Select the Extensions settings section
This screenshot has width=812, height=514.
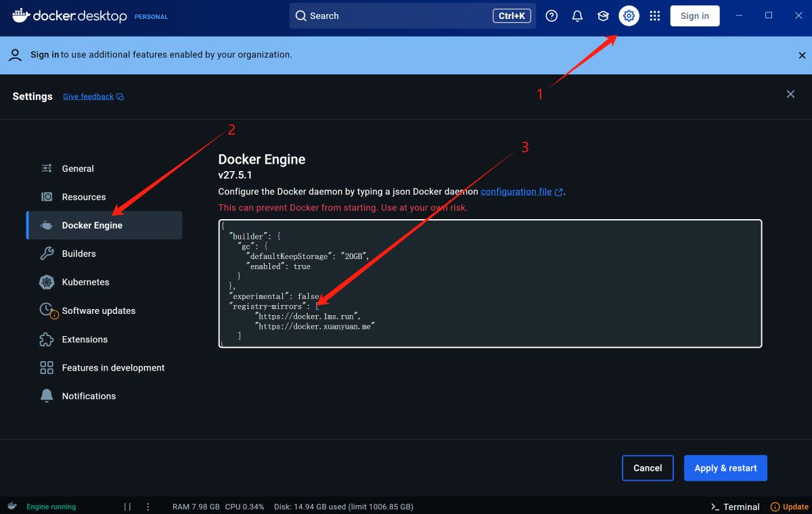[104, 340]
